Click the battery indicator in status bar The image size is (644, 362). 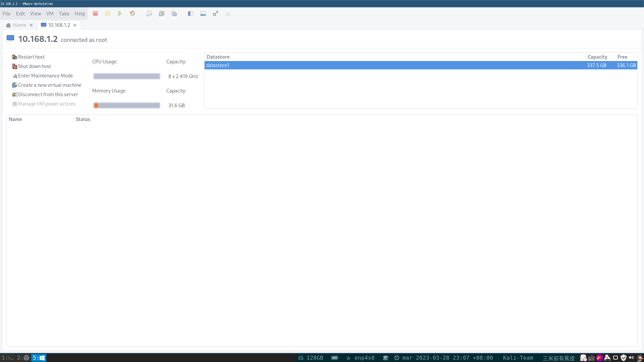tap(335, 358)
